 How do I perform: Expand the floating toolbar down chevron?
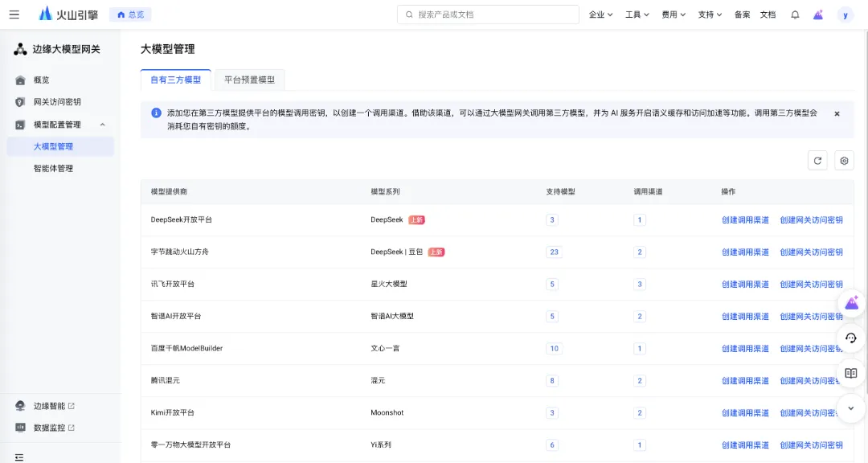click(851, 408)
